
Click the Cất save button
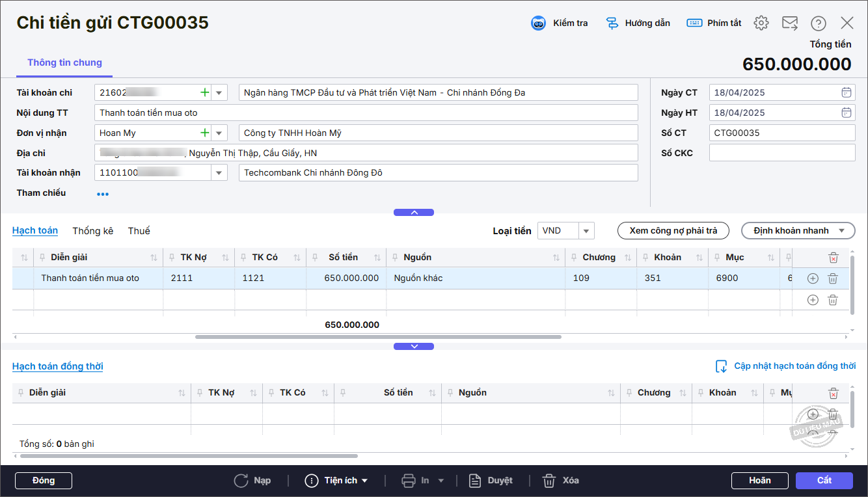(824, 481)
